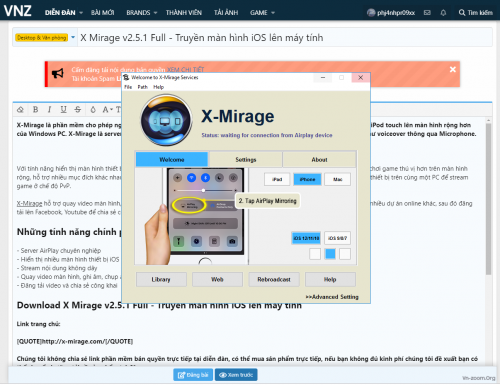Select the iPhone device option
500x385 pixels.
pyautogui.click(x=307, y=179)
